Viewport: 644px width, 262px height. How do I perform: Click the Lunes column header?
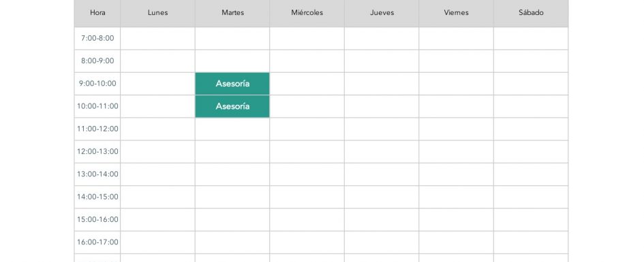pos(157,13)
